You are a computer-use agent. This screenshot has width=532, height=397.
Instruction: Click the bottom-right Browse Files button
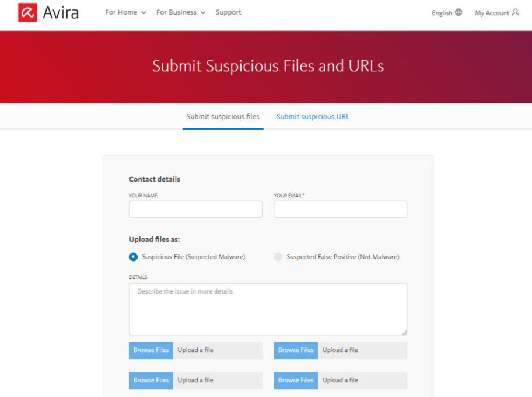(x=296, y=380)
